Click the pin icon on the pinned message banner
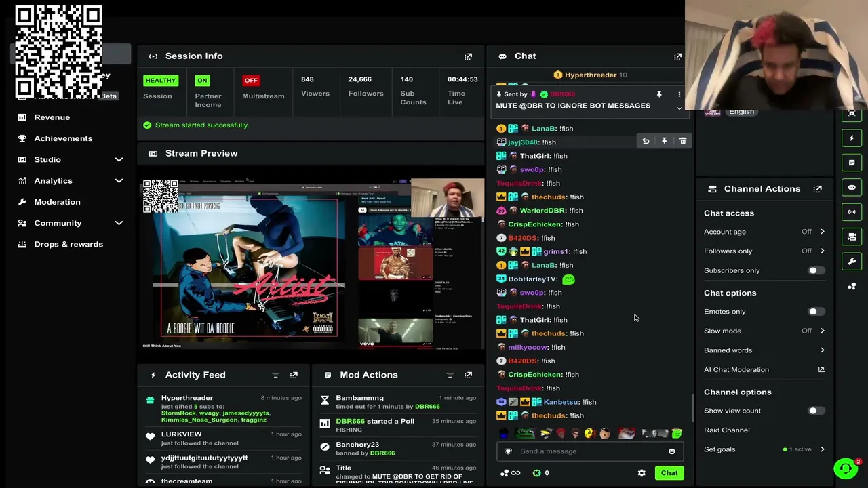The image size is (868, 488). [658, 94]
